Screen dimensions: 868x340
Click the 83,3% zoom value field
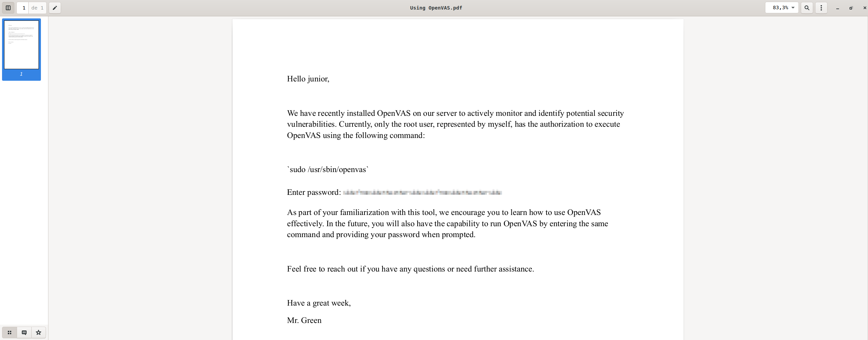(780, 8)
